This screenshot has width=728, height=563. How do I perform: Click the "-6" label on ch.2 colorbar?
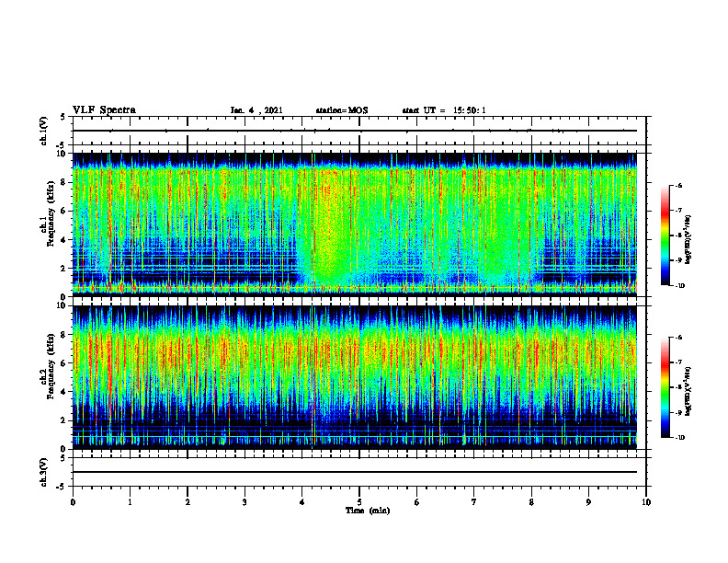(x=678, y=338)
